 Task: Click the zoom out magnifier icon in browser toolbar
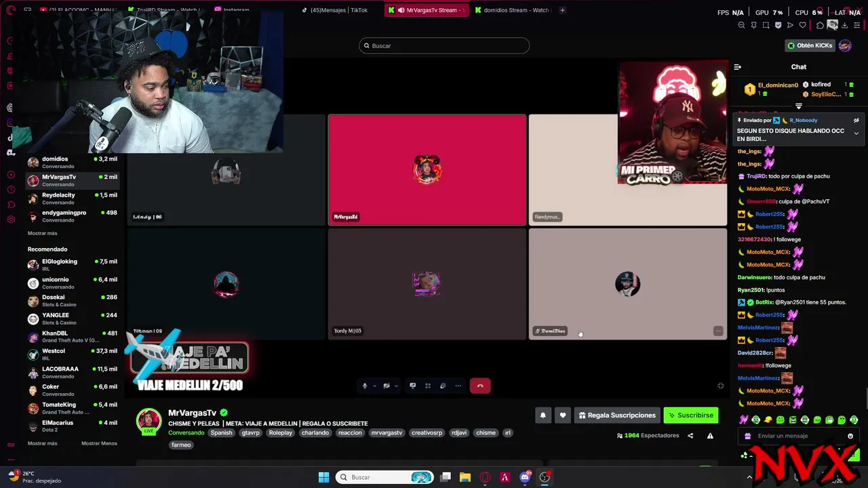pos(741,25)
